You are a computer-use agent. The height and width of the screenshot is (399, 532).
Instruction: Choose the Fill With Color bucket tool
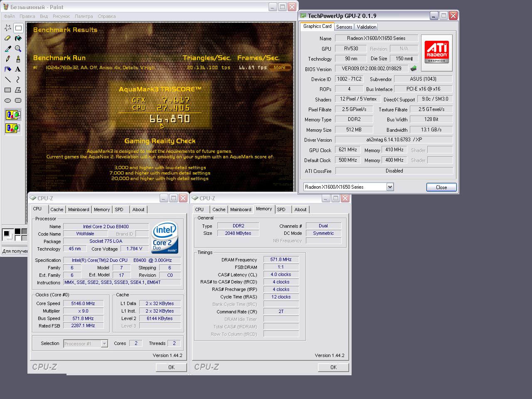(x=18, y=38)
